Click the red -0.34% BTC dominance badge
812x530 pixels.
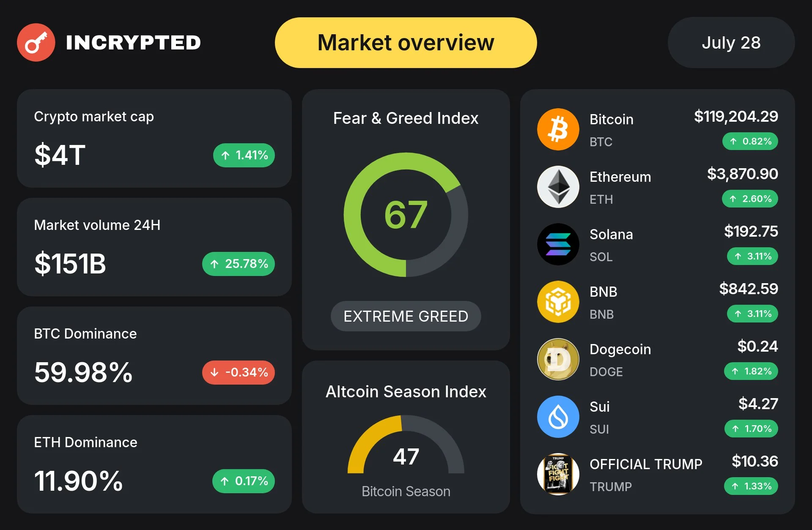click(239, 372)
